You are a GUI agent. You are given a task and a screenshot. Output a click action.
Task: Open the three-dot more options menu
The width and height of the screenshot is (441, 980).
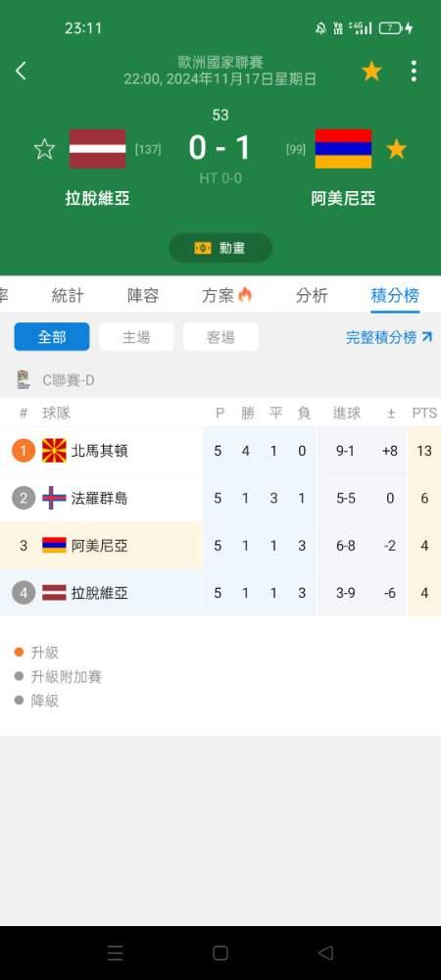(x=414, y=71)
